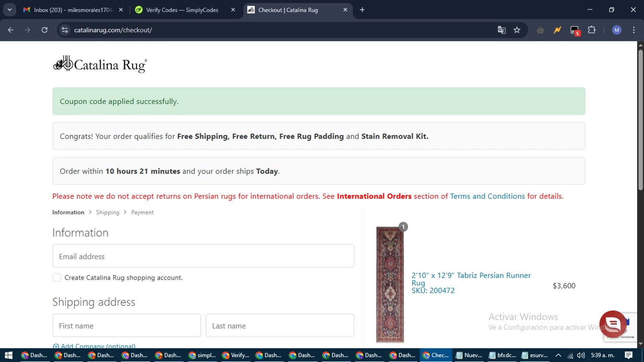The width and height of the screenshot is (644, 362).
Task: Click the Shipping address heading
Action: (x=94, y=302)
